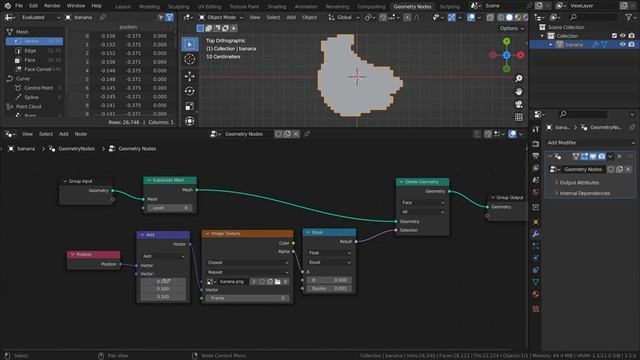This screenshot has height=360, width=640.
Task: Adjust the Epsilon slider on Equal node
Action: point(329,289)
